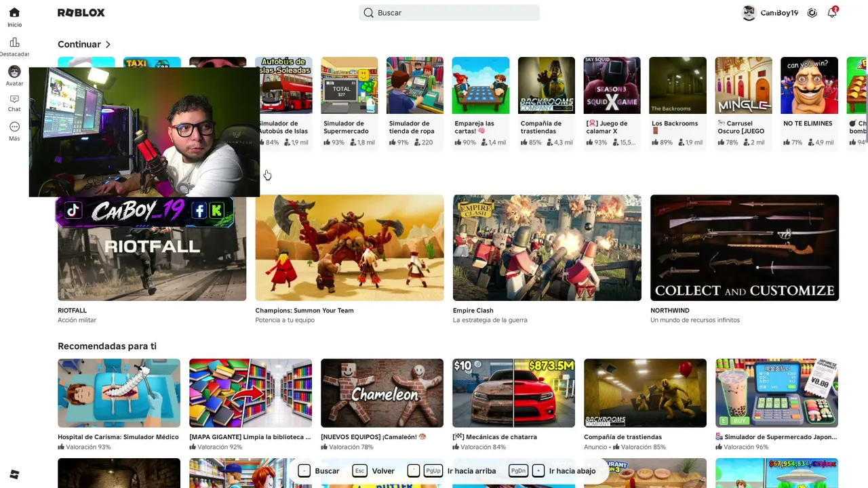
Task: Open the Champions: Summon Your Team banner
Action: pos(349,248)
